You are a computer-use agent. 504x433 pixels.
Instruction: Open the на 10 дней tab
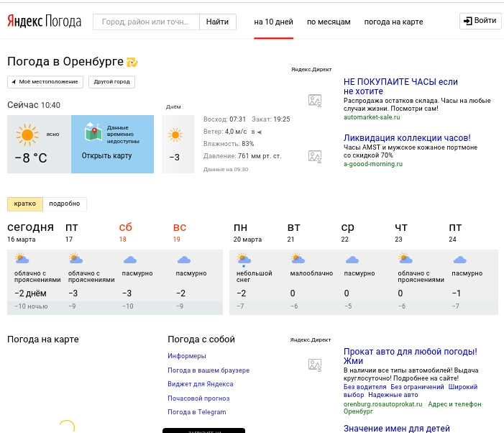click(273, 22)
